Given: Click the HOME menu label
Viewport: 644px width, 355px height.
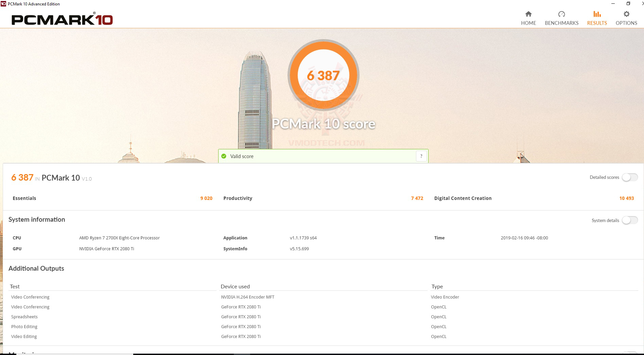Looking at the screenshot, I should [528, 23].
